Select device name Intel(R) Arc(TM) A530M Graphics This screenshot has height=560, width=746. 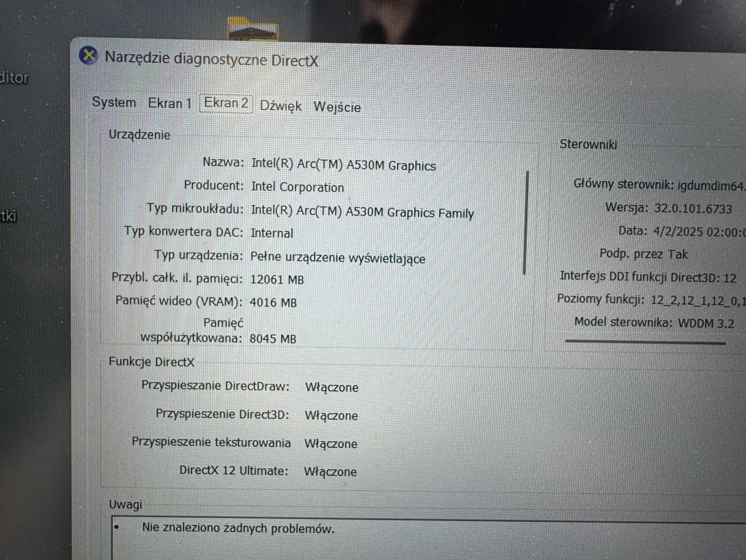tap(344, 165)
